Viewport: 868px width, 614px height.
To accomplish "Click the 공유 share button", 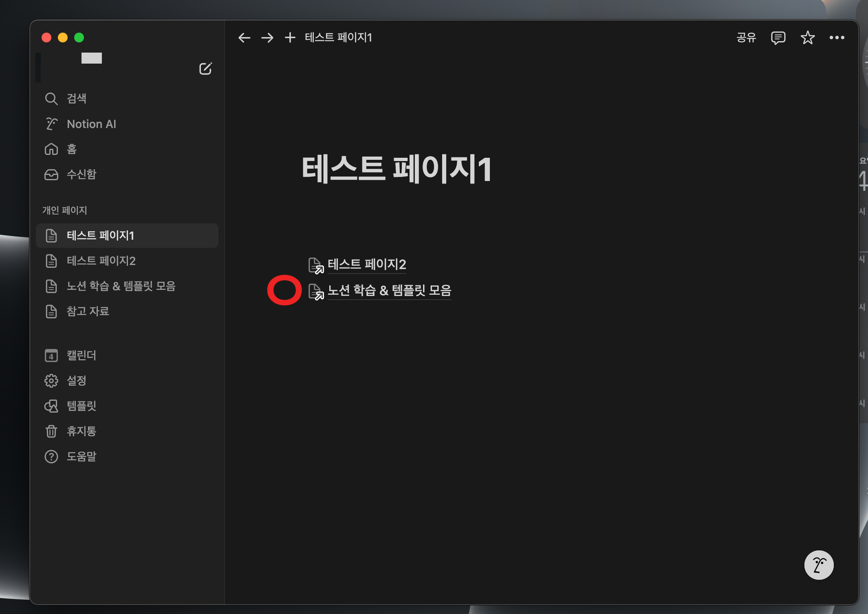I will tap(746, 38).
